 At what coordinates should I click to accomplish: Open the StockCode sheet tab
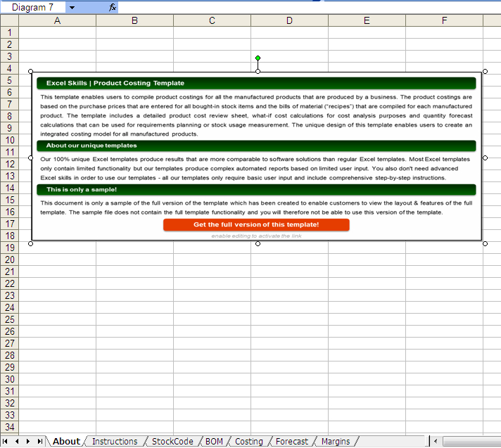pos(172,441)
